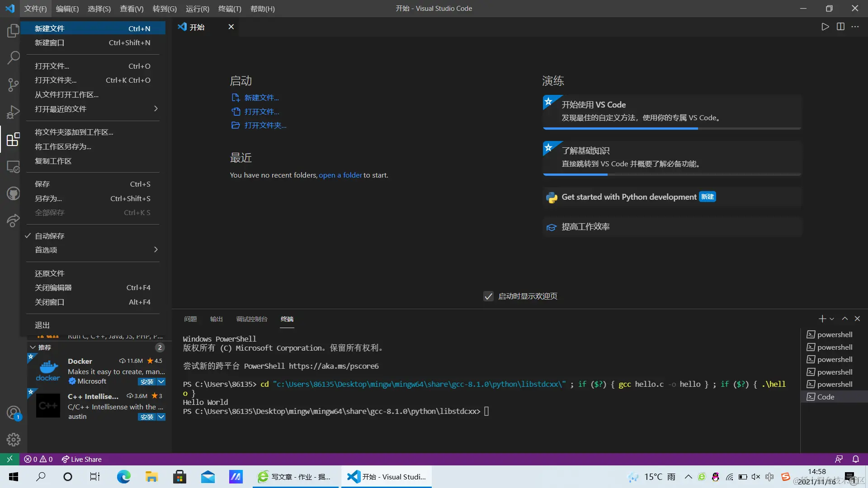Click 打开文件夹... link under 启动
This screenshot has width=868, height=488.
265,126
